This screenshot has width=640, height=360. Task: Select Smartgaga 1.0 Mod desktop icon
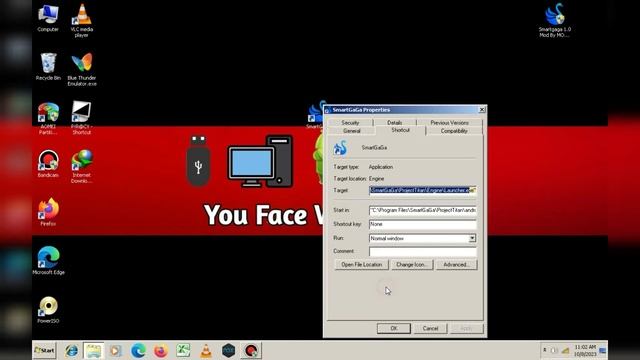pos(555,20)
